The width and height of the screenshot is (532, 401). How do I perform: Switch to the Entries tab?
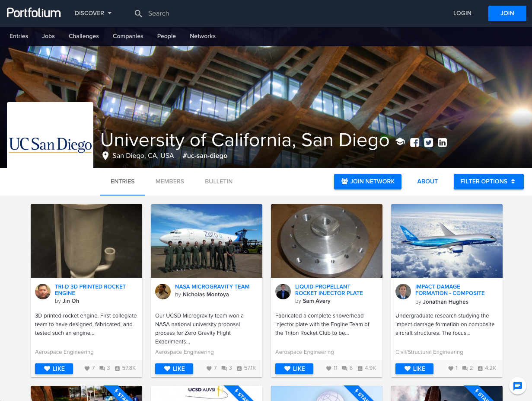[123, 182]
